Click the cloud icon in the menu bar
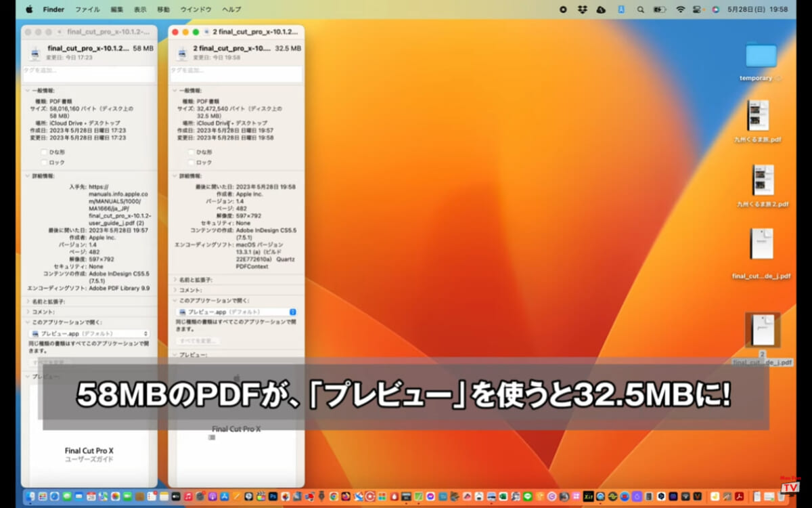This screenshot has height=508, width=812. click(x=601, y=9)
